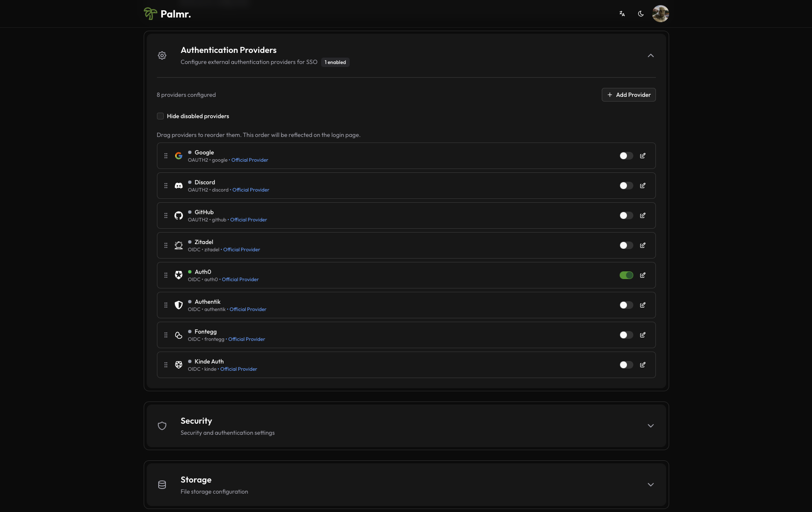
Task: Edit the GitHub provider settings
Action: pyautogui.click(x=643, y=215)
